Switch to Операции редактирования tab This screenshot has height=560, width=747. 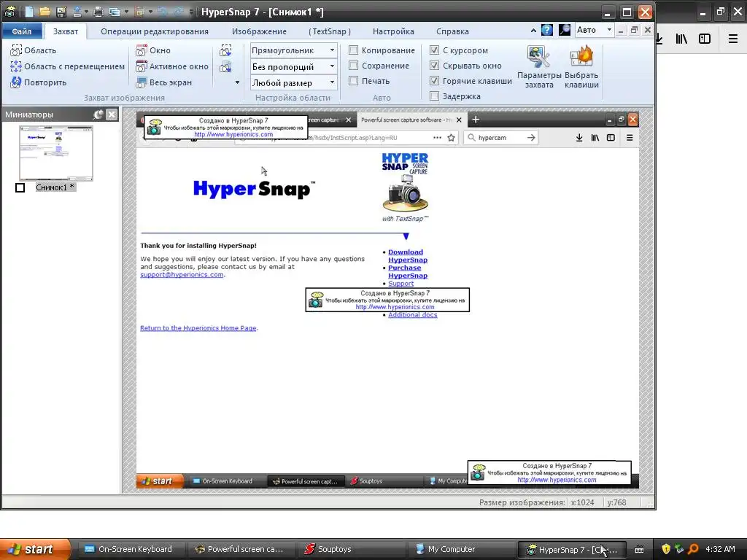[155, 31]
